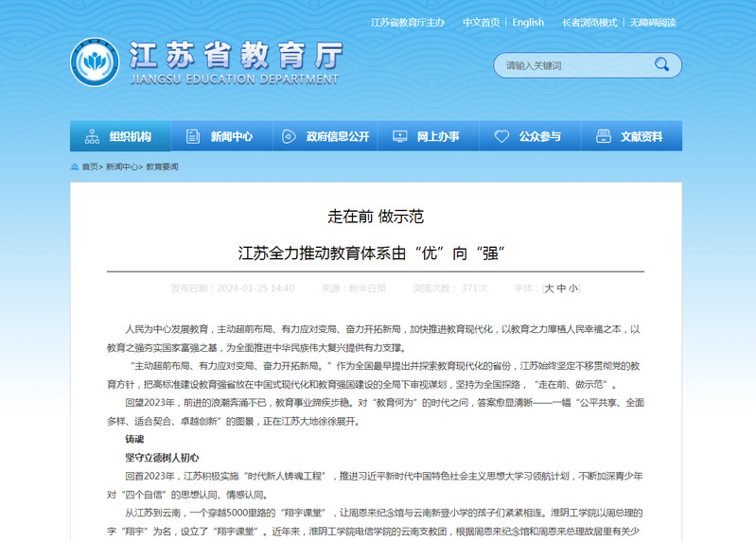The height and width of the screenshot is (541, 756).
Task: Click the magnifier search icon
Action: pyautogui.click(x=661, y=65)
